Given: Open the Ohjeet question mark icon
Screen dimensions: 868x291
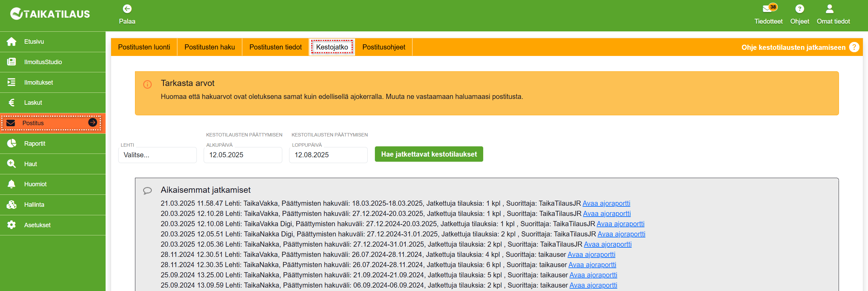Looking at the screenshot, I should [x=799, y=9].
